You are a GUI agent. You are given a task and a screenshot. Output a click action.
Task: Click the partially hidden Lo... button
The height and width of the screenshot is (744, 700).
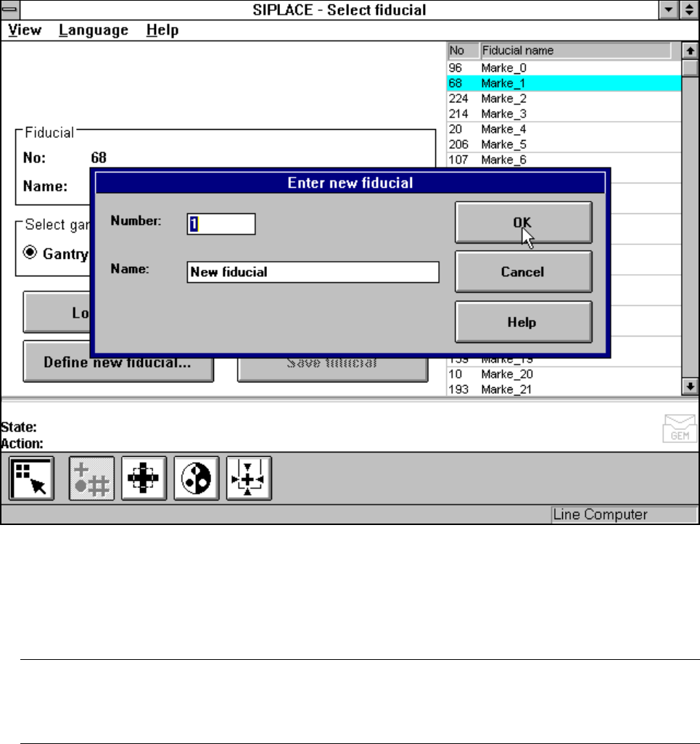tap(57, 313)
